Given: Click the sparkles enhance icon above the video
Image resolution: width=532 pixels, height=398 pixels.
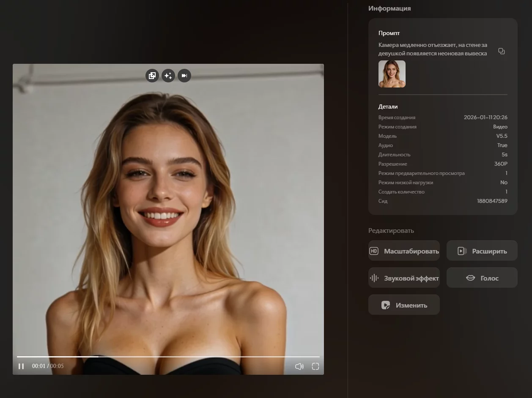Looking at the screenshot, I should [168, 76].
